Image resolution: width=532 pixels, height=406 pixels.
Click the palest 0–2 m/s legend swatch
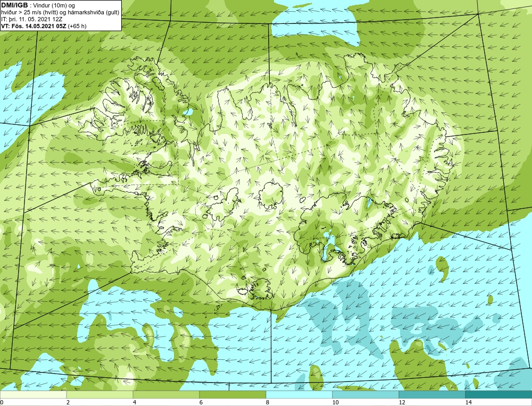point(33,395)
